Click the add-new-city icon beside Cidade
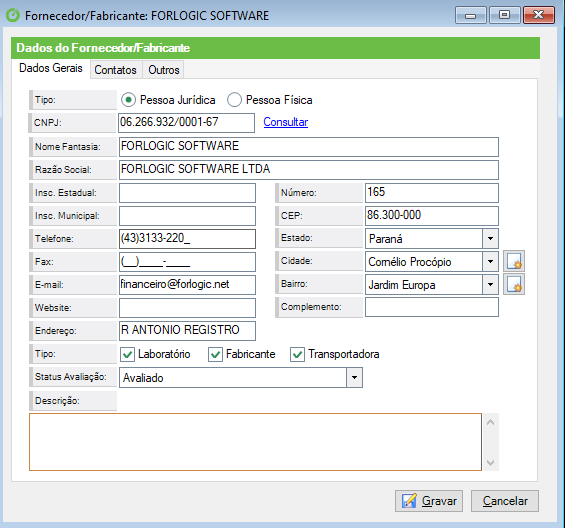Image resolution: width=565 pixels, height=528 pixels. coord(514,261)
